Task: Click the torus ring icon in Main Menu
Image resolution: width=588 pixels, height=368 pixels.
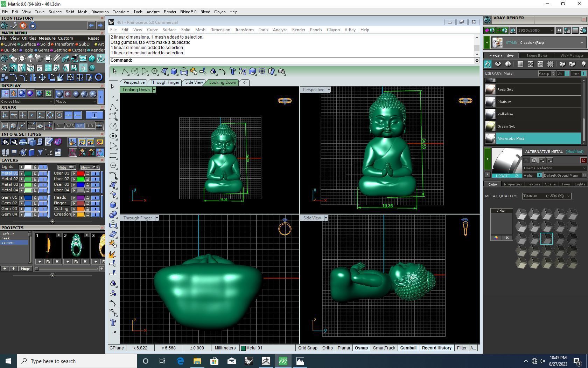Action: coord(99,77)
